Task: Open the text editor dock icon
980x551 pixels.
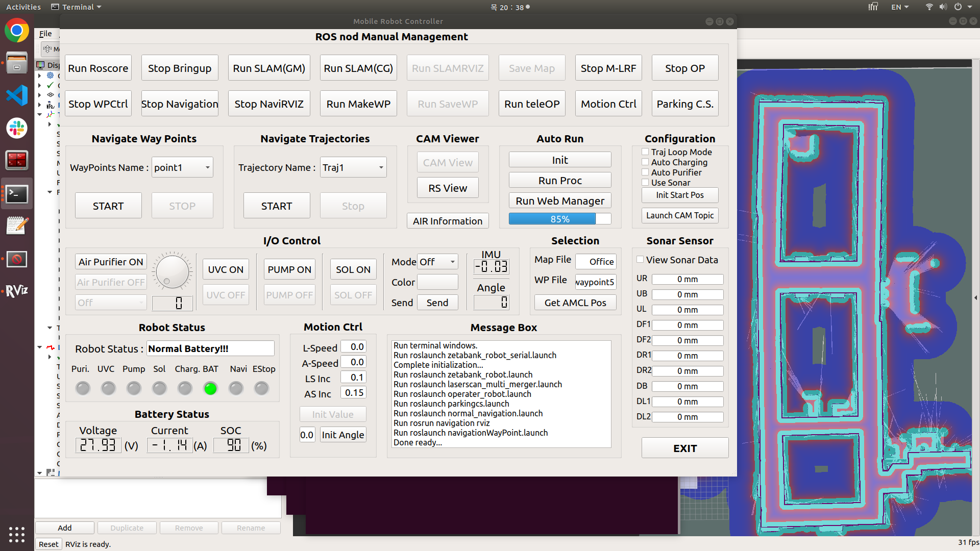Action: (x=17, y=226)
